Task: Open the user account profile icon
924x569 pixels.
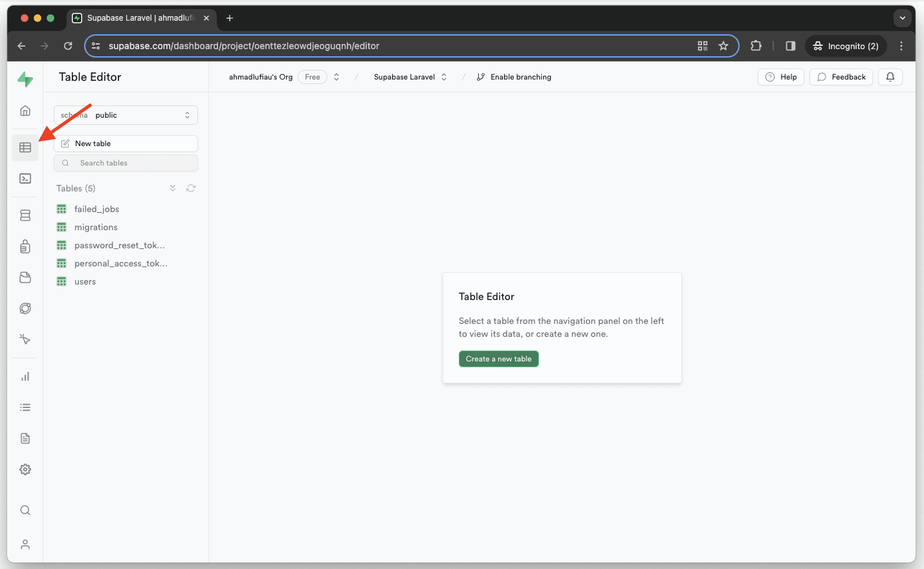Action: pyautogui.click(x=25, y=544)
